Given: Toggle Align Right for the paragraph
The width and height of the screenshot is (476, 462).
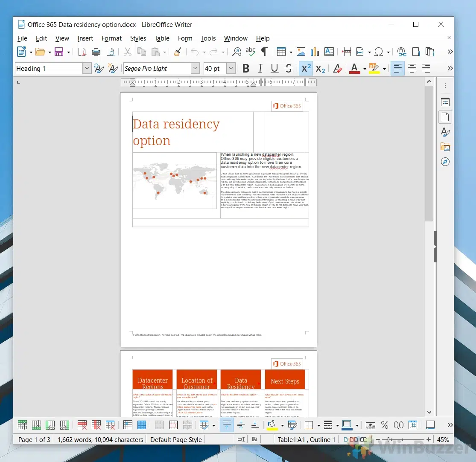Looking at the screenshot, I should (x=426, y=69).
